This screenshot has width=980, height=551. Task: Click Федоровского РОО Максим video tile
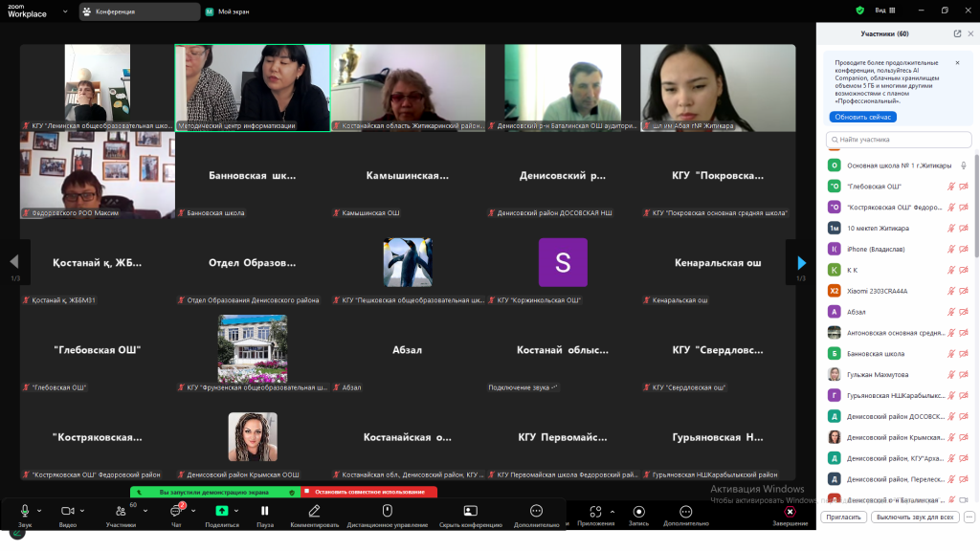(x=98, y=175)
